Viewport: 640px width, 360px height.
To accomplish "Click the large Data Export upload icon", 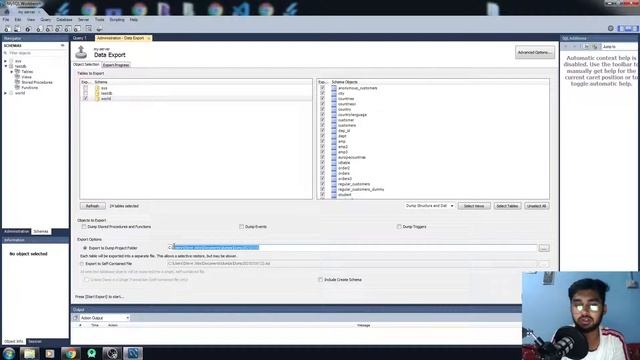I will [81, 52].
